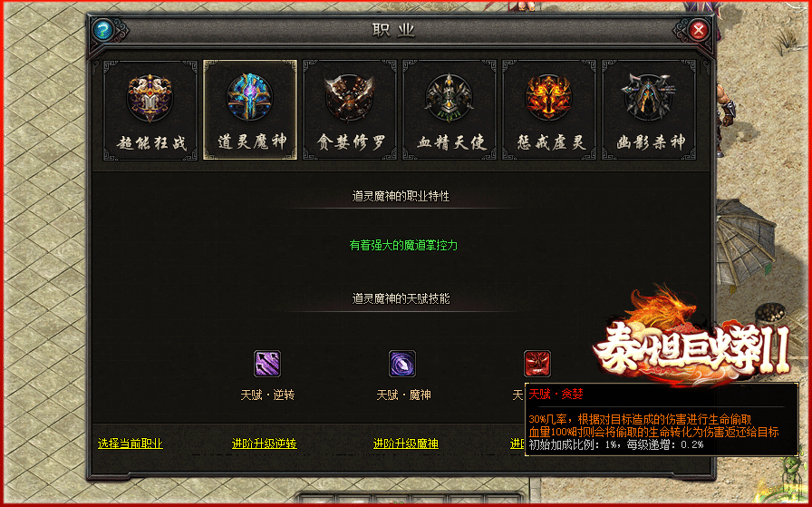Click the 进阶升级魔神 link
The height and width of the screenshot is (507, 812).
pyautogui.click(x=406, y=444)
